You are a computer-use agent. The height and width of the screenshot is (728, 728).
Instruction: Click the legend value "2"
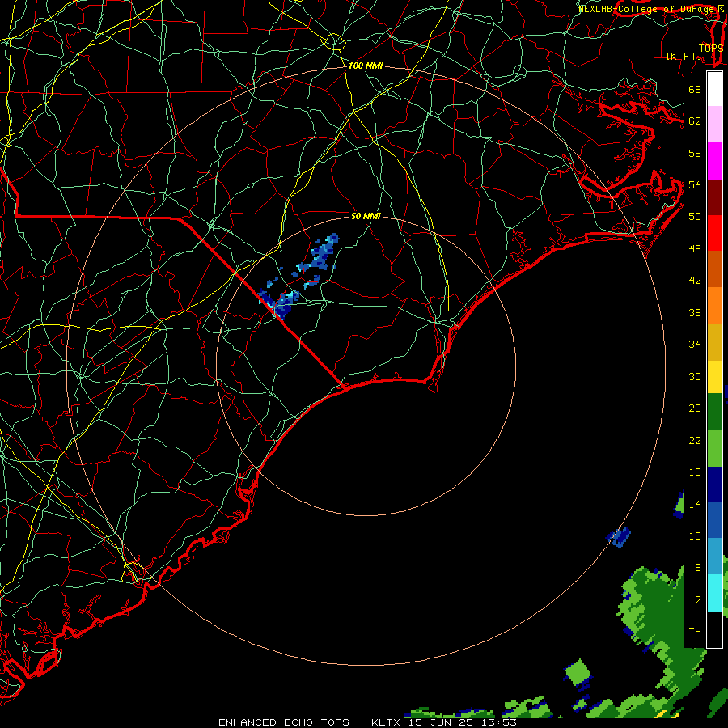pos(697,600)
